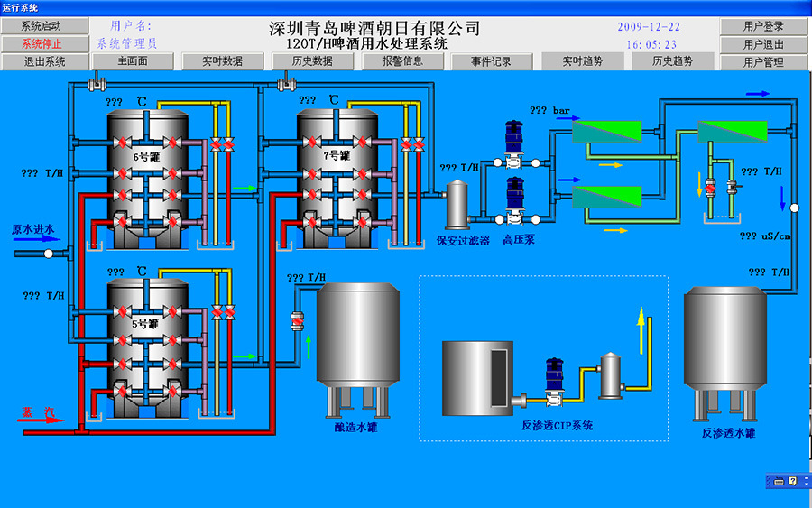Click the date 2009-12-22

click(x=649, y=27)
